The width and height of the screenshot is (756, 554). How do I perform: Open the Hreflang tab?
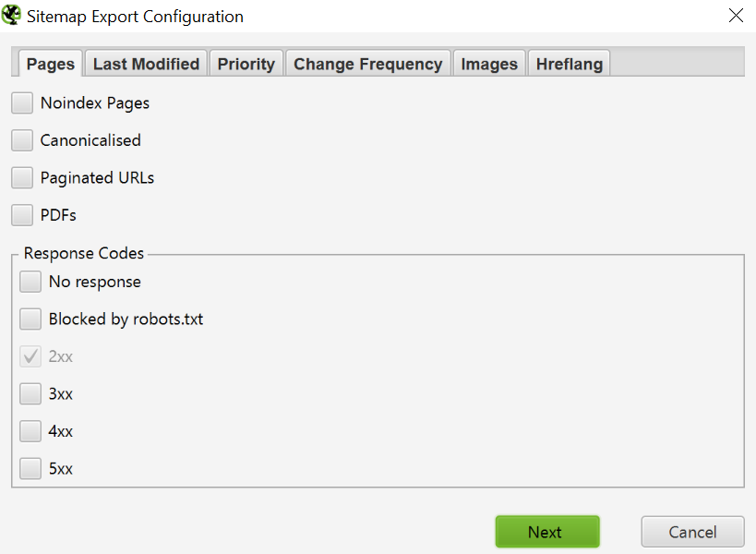coord(568,63)
